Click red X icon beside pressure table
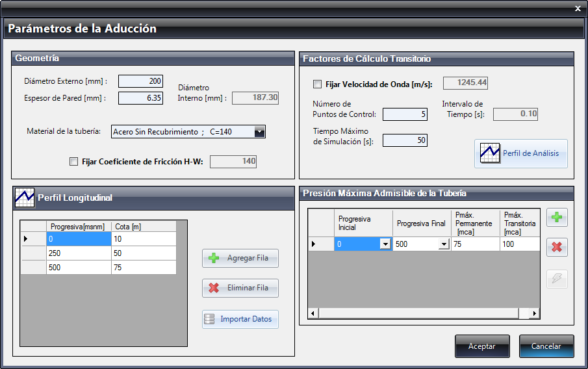The image size is (588, 369). 557,247
